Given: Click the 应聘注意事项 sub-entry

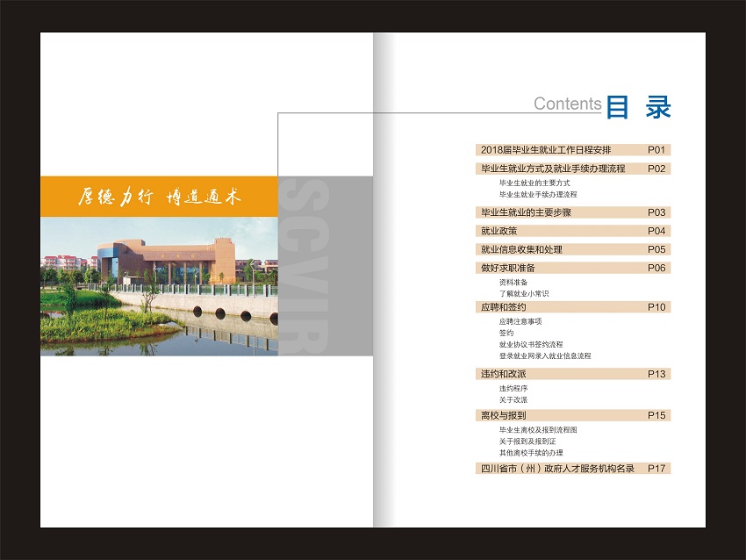Looking at the screenshot, I should coord(520,321).
